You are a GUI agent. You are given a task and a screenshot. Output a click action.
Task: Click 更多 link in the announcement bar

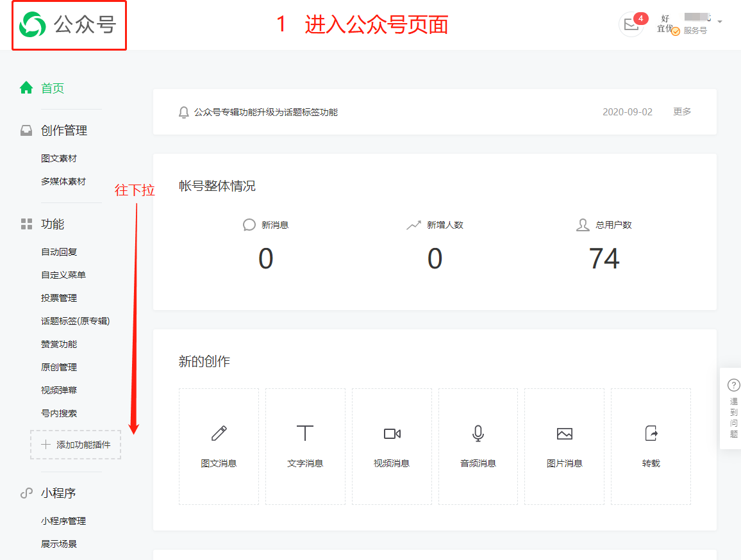(682, 111)
